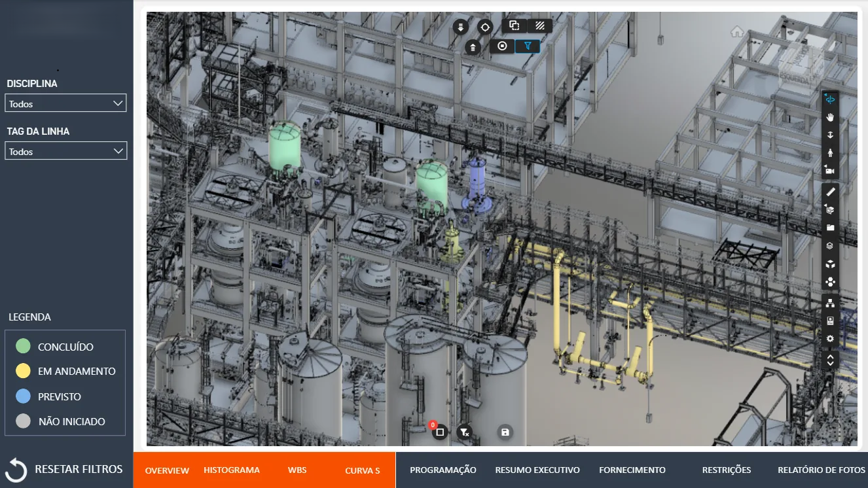Click the green CONCLUÍDO legend swatch
The image size is (868, 488).
tap(23, 346)
